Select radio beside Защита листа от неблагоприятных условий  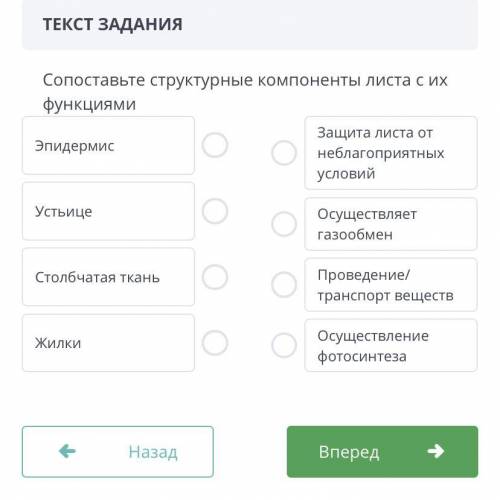284,153
